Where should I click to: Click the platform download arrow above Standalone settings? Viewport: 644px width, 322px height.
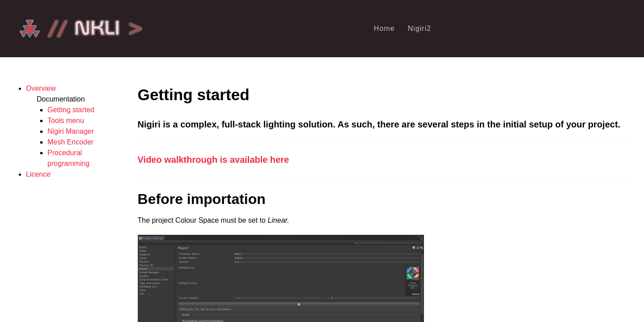click(x=299, y=304)
